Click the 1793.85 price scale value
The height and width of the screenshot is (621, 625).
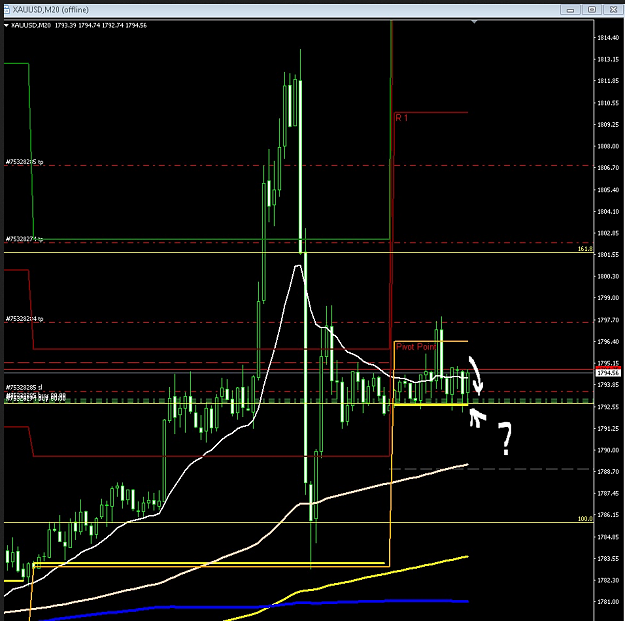[x=608, y=385]
